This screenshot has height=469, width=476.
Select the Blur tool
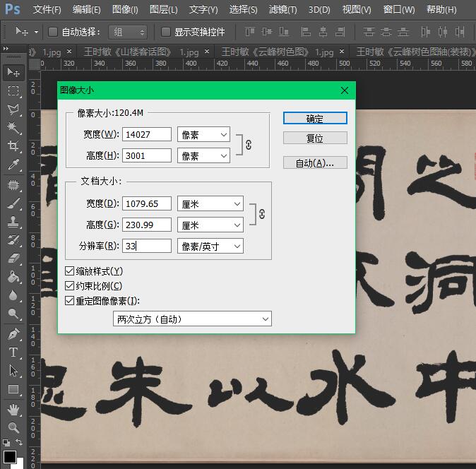point(13,295)
